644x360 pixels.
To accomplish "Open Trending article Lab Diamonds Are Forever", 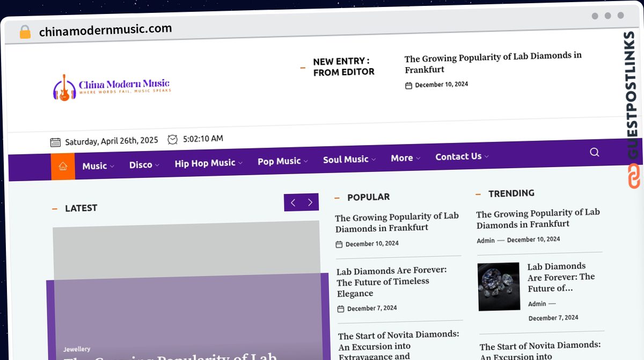I will pyautogui.click(x=561, y=277).
